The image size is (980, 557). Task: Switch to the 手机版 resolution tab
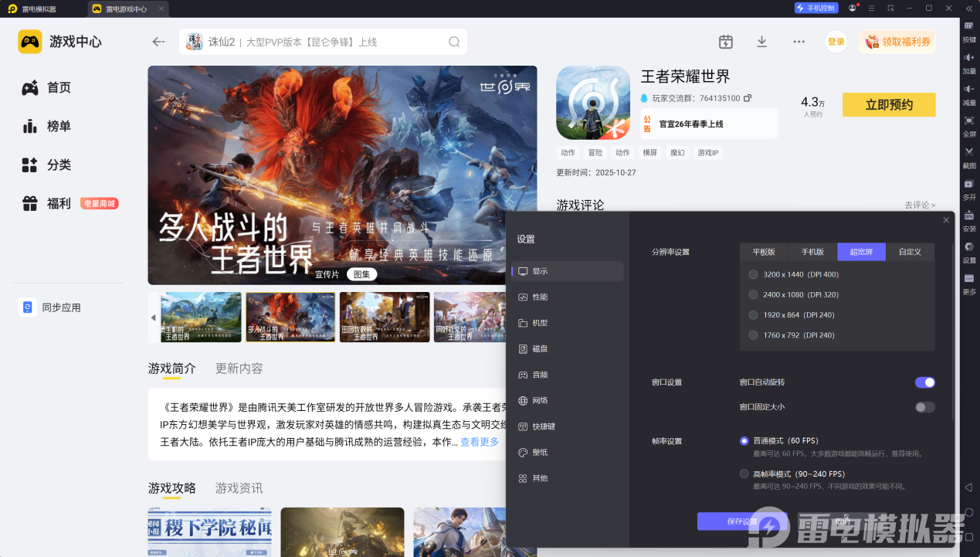[x=812, y=252]
